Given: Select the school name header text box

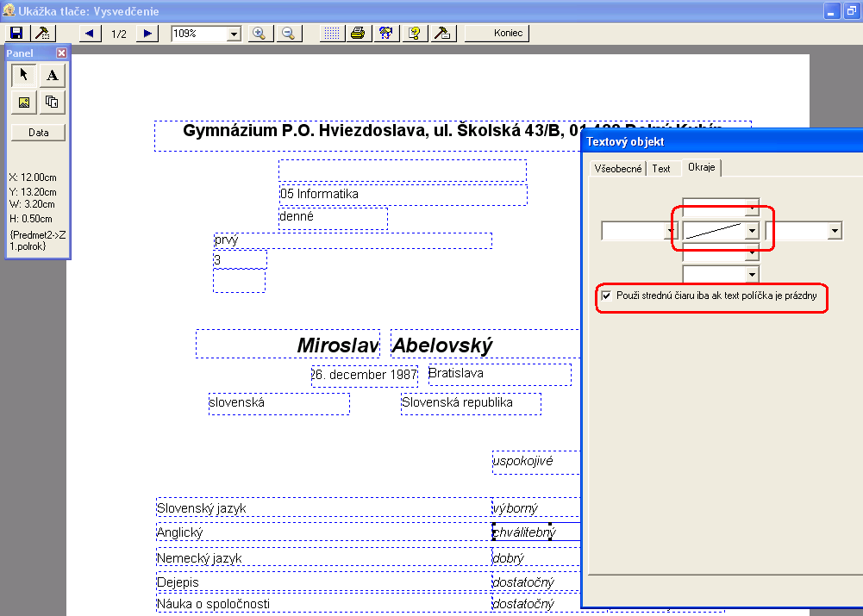Looking at the screenshot, I should click(453, 136).
